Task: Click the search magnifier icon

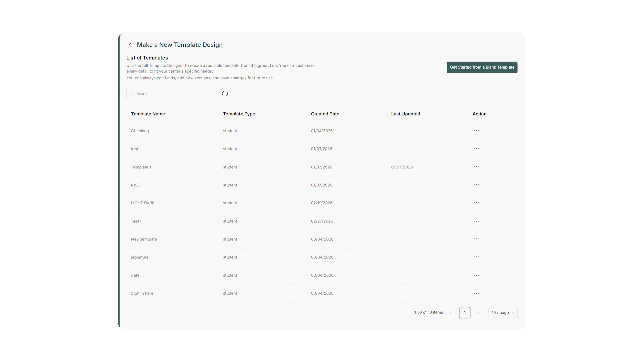Action: coord(132,94)
